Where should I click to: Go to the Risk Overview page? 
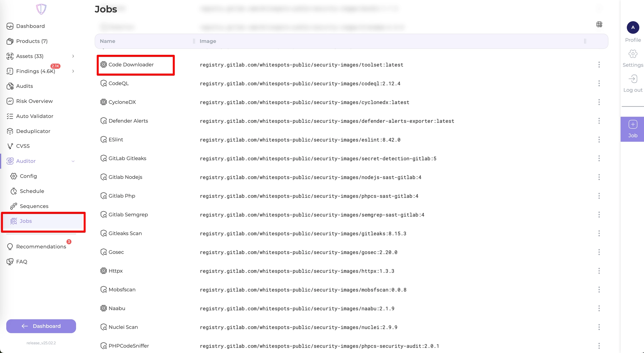(34, 101)
